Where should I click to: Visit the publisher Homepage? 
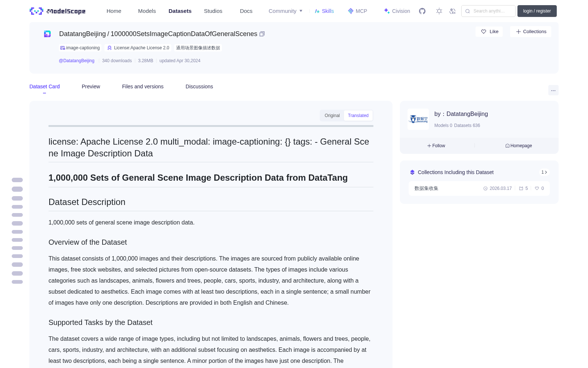[519, 146]
